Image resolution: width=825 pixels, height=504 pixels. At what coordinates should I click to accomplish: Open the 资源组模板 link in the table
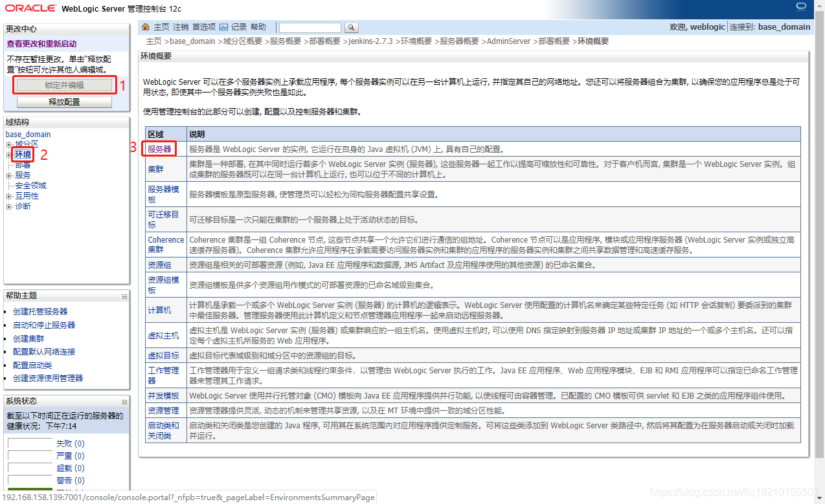[163, 285]
